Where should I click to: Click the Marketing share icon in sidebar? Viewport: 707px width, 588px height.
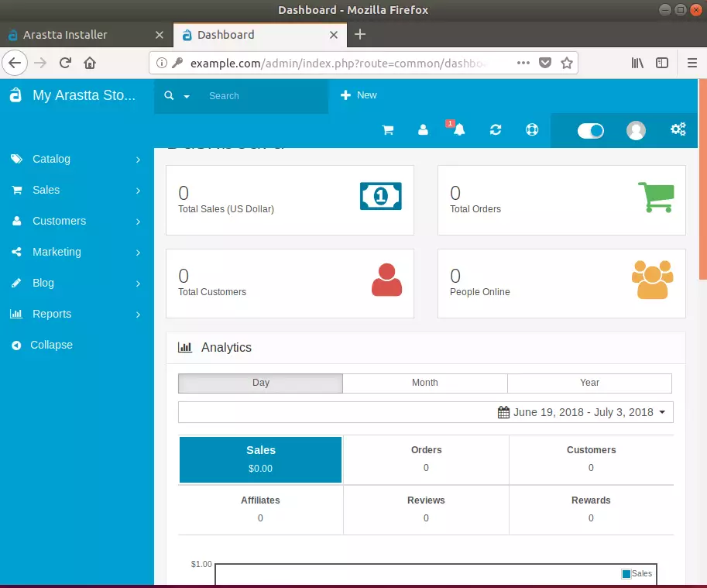(16, 252)
